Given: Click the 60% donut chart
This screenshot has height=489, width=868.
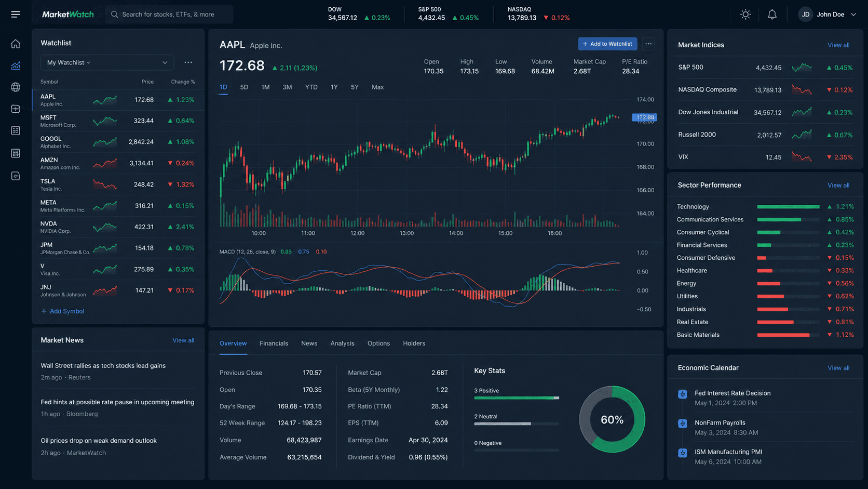Looking at the screenshot, I should 612,419.
